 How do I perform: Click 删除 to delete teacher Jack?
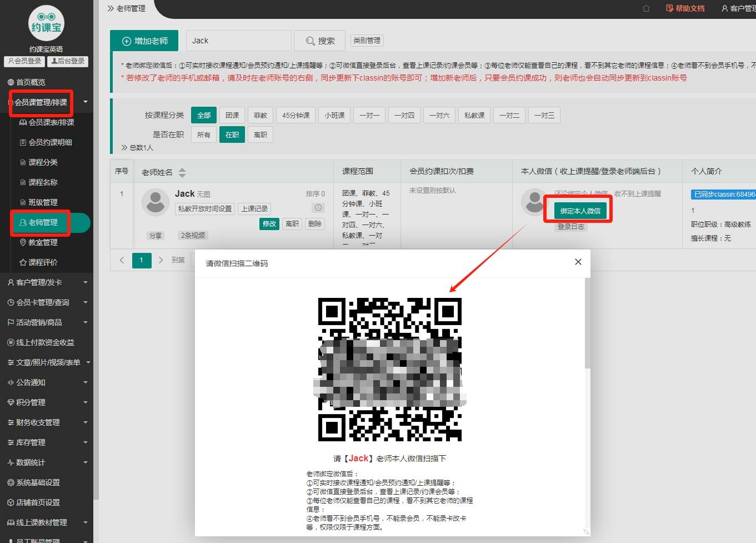(315, 224)
